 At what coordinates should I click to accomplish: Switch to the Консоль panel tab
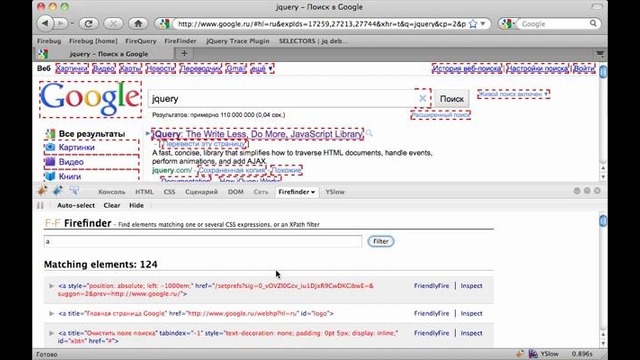111,192
